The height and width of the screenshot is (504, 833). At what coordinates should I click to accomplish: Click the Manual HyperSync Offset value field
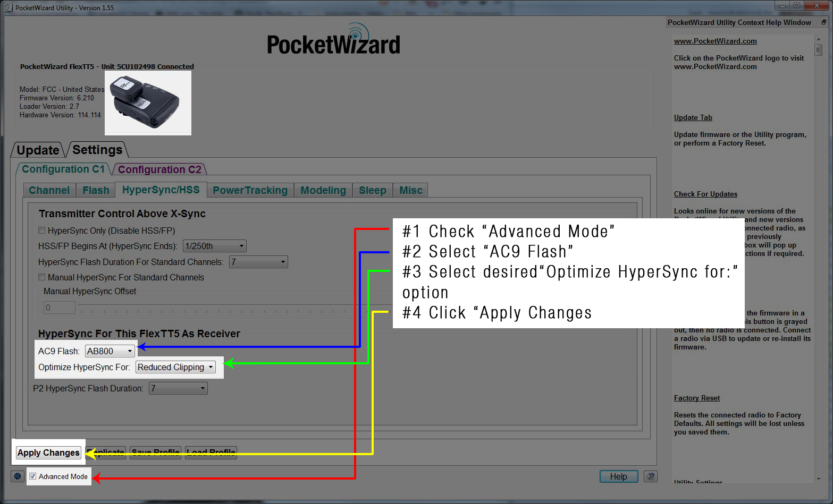point(60,307)
